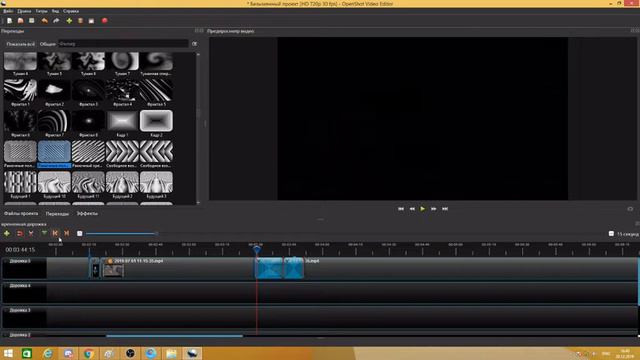This screenshot has height=360, width=640.
Task: Select the razor tool in the timeline toolbar
Action: coord(31,233)
